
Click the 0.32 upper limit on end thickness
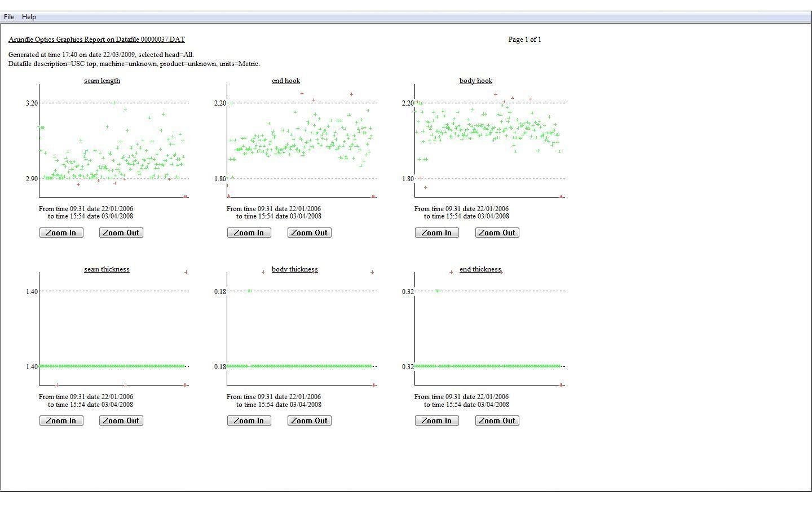pyautogui.click(x=408, y=292)
